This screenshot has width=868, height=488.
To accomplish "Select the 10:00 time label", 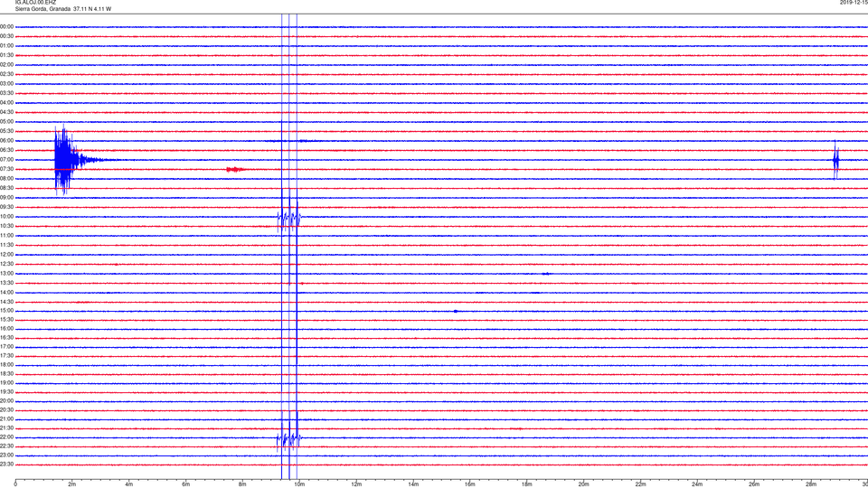I will coord(6,216).
